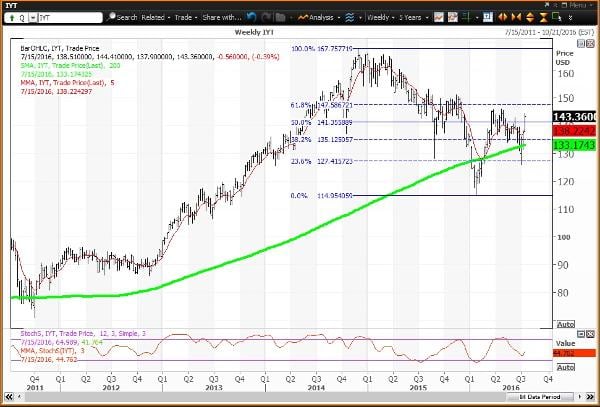The width and height of the screenshot is (600, 407).
Task: Click the second chart template icon
Action: (453, 17)
